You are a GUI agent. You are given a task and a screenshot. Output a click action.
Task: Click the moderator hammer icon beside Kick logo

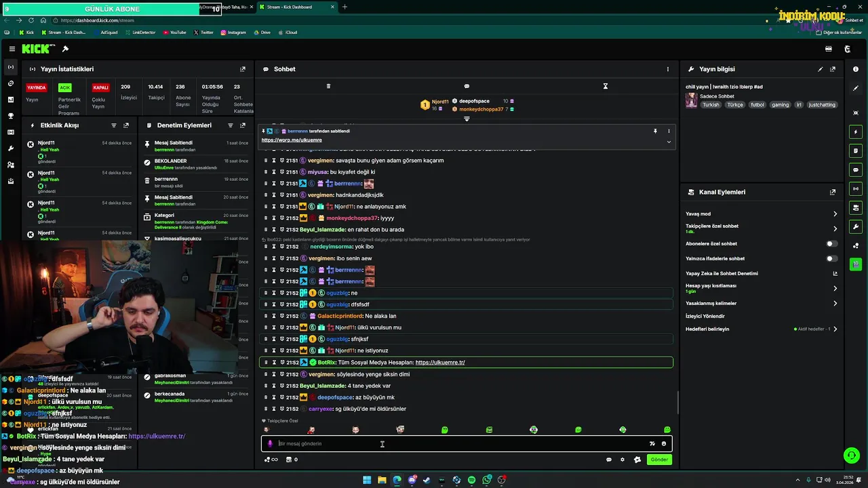[x=65, y=49]
